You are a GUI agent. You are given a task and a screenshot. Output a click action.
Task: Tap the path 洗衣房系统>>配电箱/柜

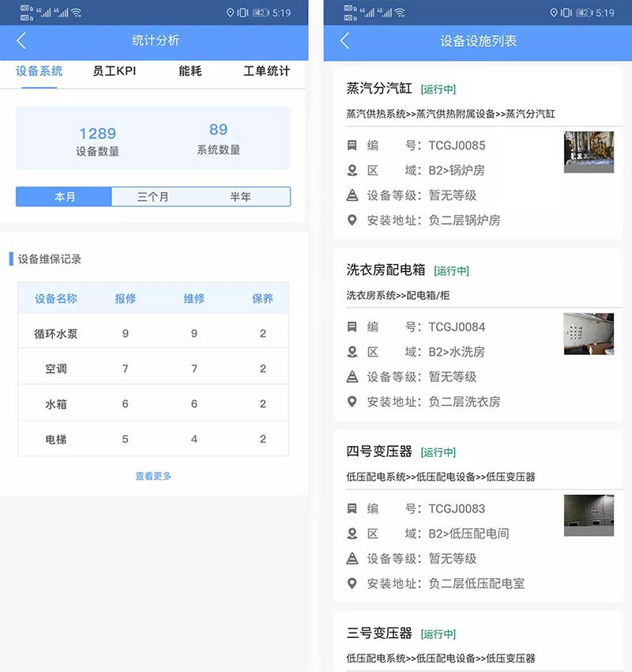click(398, 296)
